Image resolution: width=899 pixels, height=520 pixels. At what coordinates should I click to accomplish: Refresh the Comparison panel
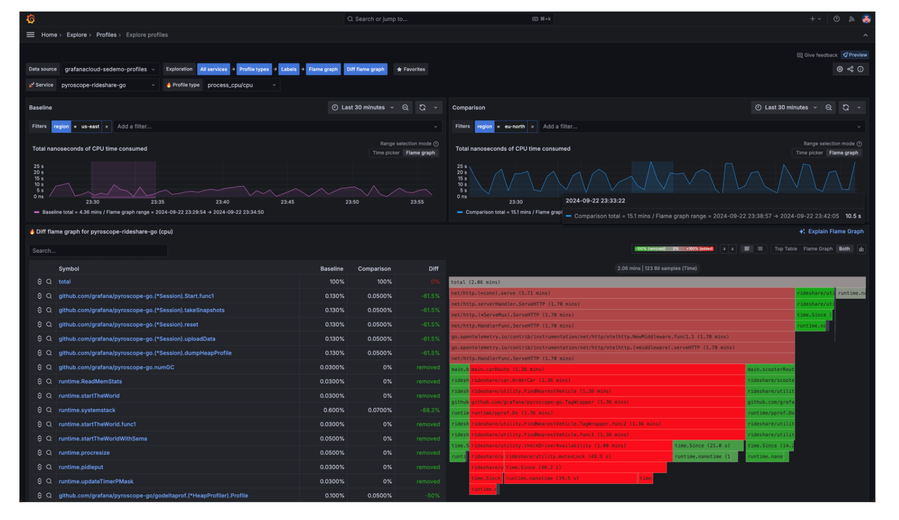pyautogui.click(x=846, y=108)
